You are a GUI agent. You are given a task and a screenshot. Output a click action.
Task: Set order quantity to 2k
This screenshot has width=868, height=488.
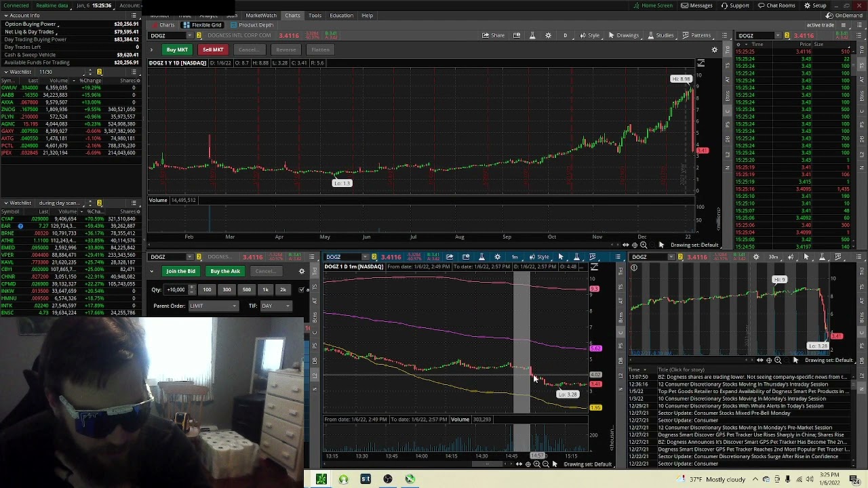[x=283, y=289]
